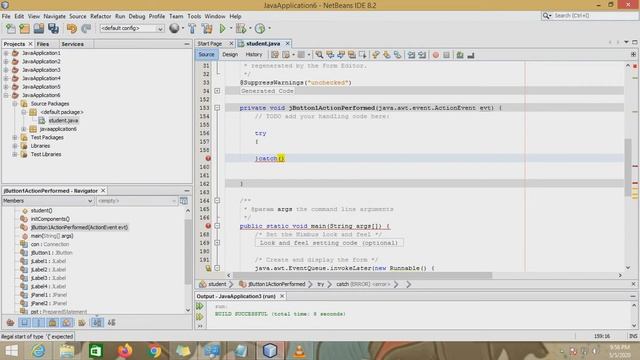Click the Navigator vertical scrollbar
Screen dimensions: 640x360
coord(188,252)
